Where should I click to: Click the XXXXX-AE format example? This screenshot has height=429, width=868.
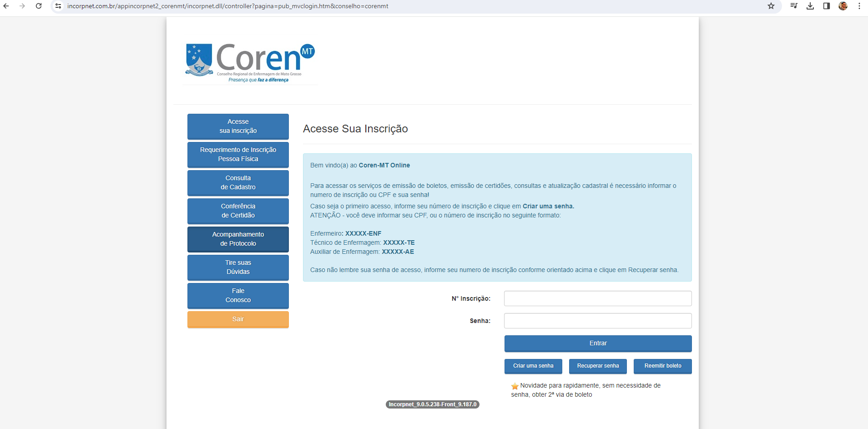(398, 252)
